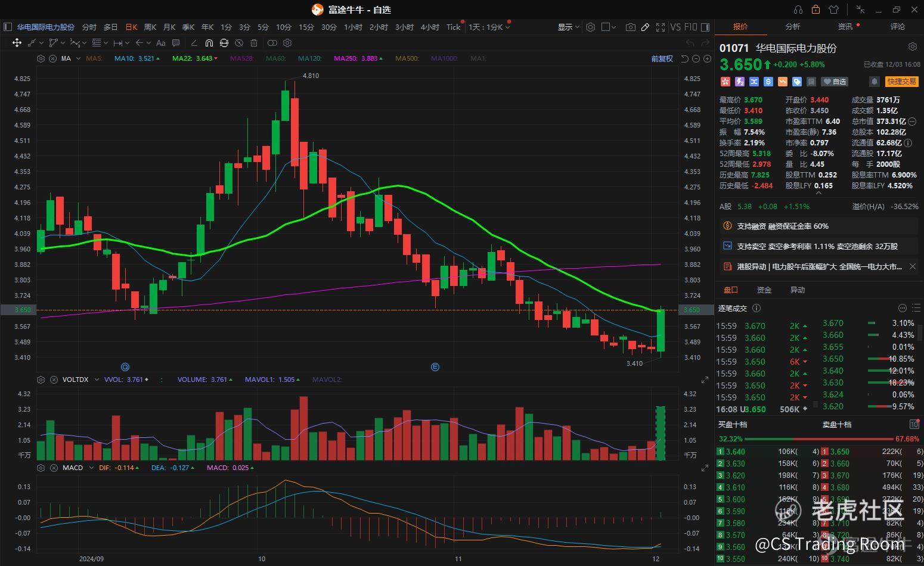Click the purple lightning badge icon
Viewport: 924px width, 566px height.
tap(740, 82)
